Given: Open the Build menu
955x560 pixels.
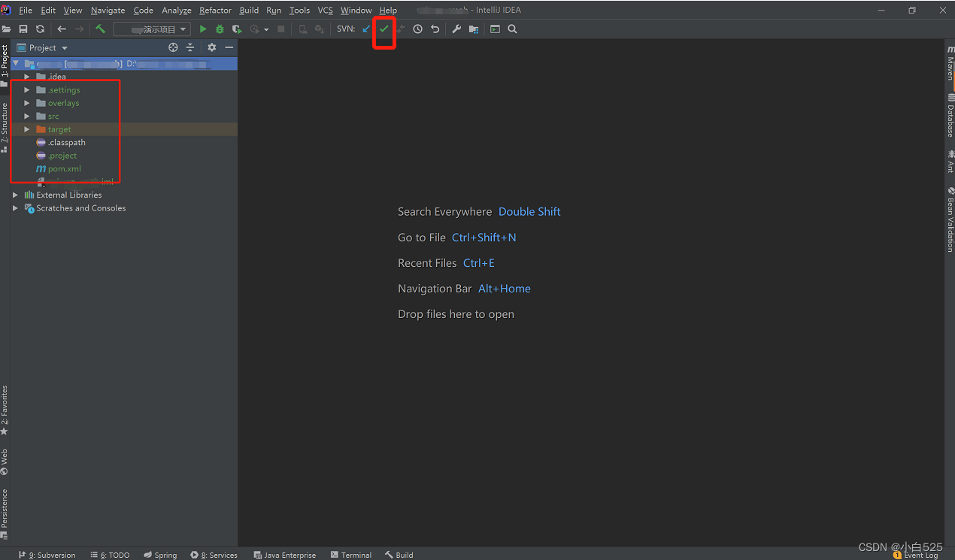Looking at the screenshot, I should coord(249,11).
